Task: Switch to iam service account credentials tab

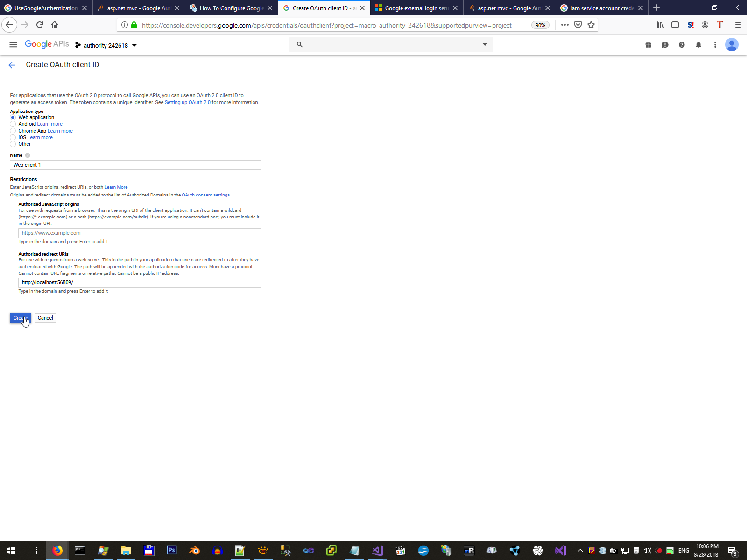Action: click(602, 8)
